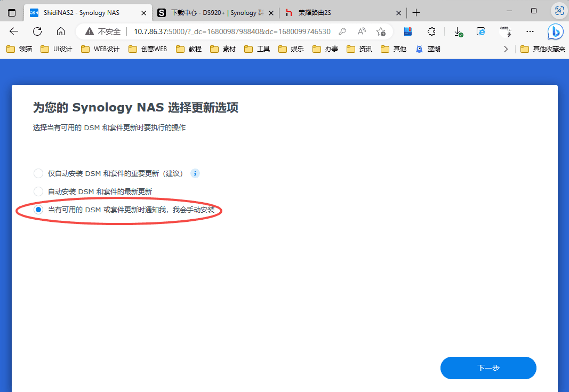This screenshot has height=392, width=569.
Task: Select auto-install latest DSM and package updates
Action: coord(38,191)
